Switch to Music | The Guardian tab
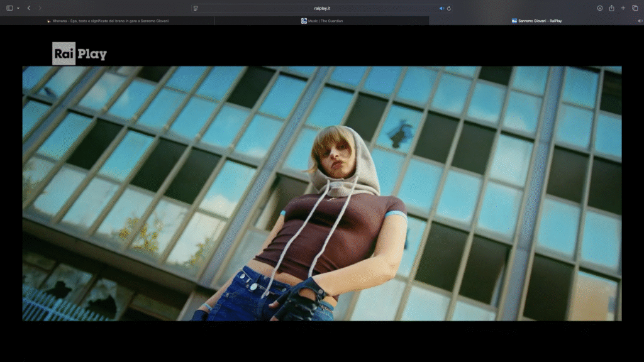 point(325,21)
